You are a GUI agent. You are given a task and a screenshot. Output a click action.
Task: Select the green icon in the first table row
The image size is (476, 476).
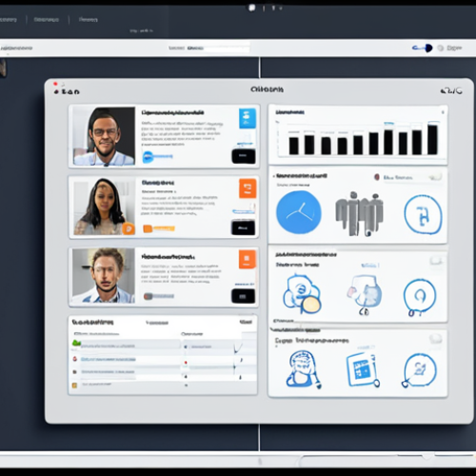(76, 343)
